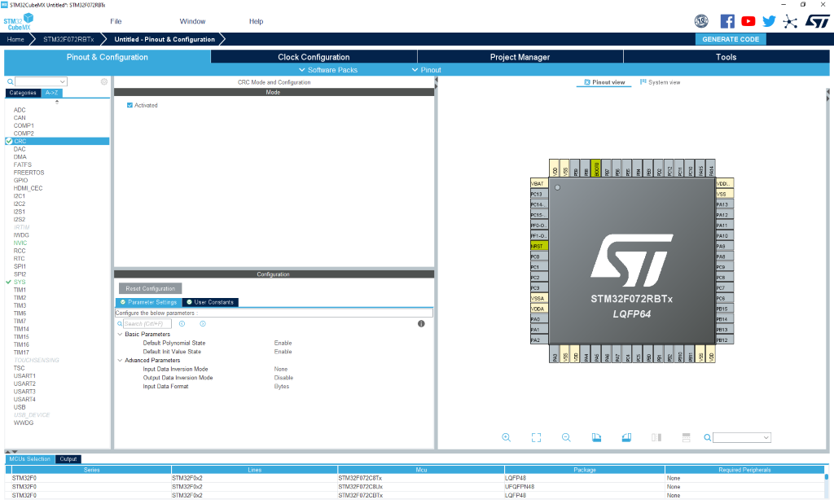Go to the Home breadcrumb
This screenshot has height=504, width=834.
pos(15,39)
